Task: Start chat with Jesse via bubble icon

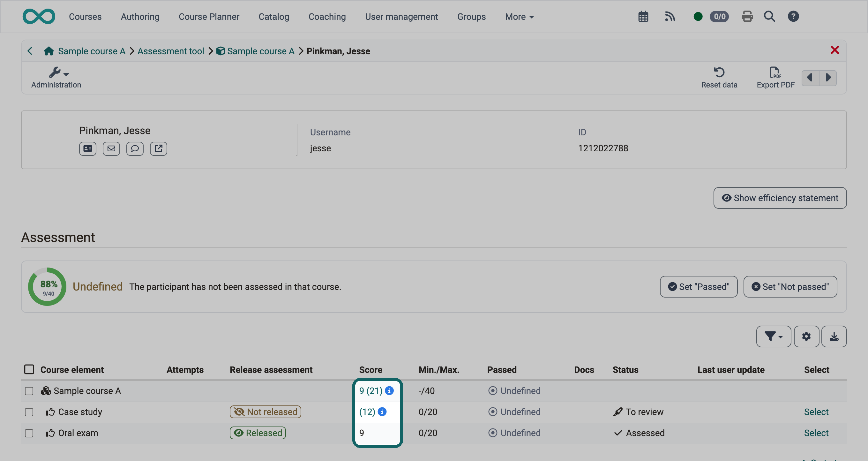Action: (135, 149)
